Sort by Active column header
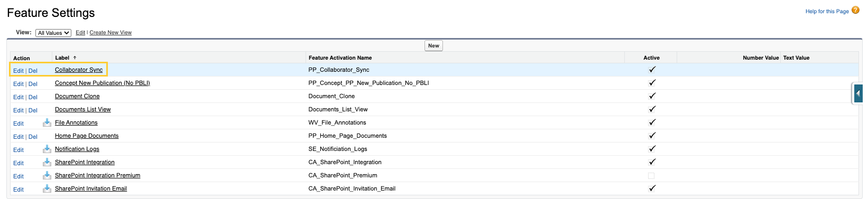The height and width of the screenshot is (199, 868). tap(651, 58)
